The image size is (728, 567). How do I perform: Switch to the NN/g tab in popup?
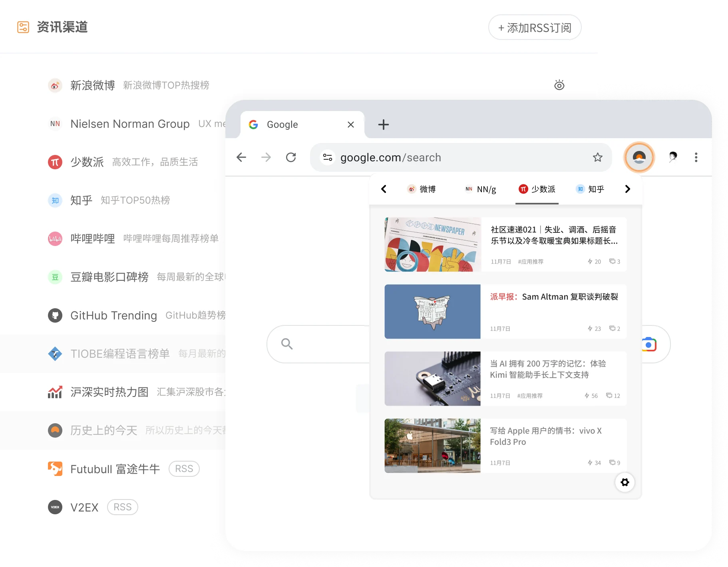coord(481,189)
